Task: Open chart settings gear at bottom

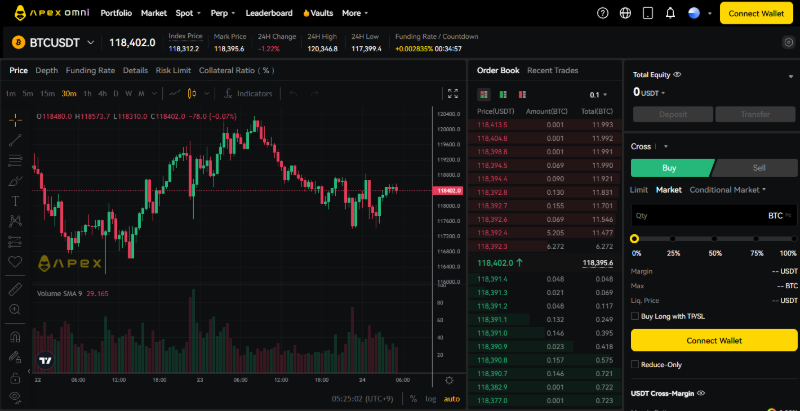Action: pyautogui.click(x=449, y=380)
